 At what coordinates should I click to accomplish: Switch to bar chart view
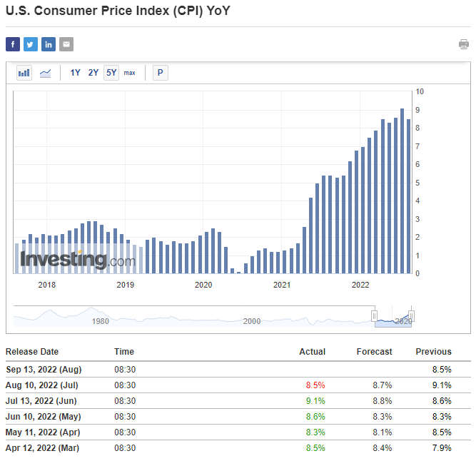point(24,73)
